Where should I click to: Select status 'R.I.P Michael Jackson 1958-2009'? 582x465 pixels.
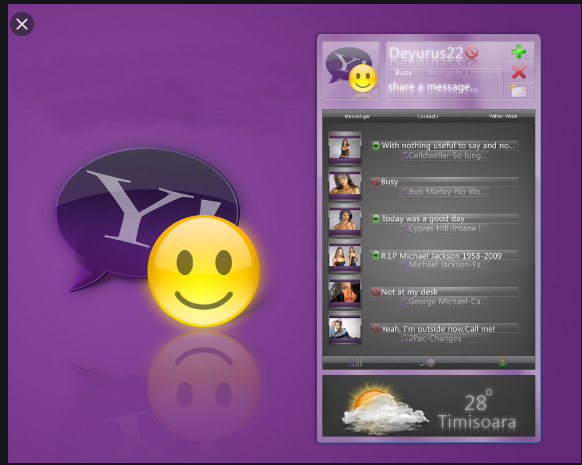(x=441, y=255)
